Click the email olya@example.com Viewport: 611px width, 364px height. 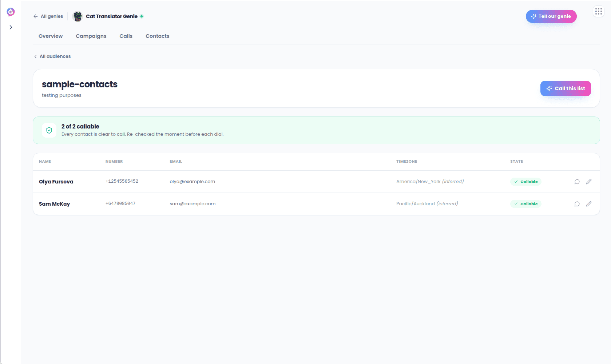(x=192, y=182)
